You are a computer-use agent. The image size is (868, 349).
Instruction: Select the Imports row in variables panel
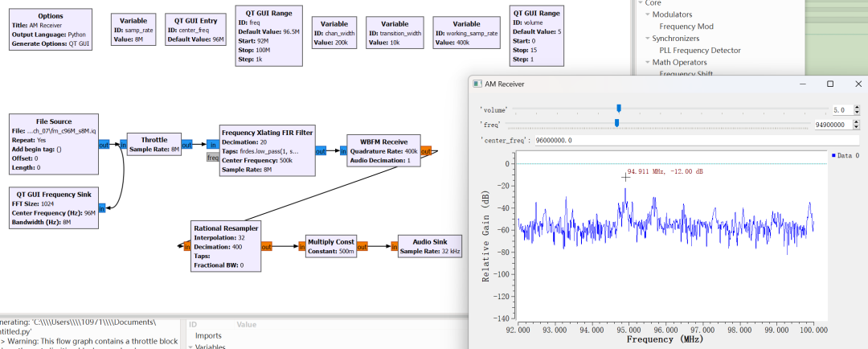(x=208, y=335)
